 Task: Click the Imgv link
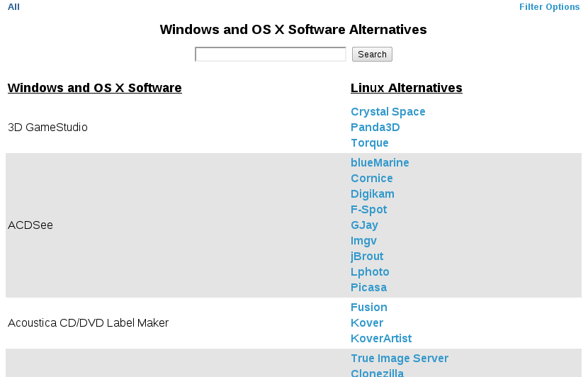(363, 241)
